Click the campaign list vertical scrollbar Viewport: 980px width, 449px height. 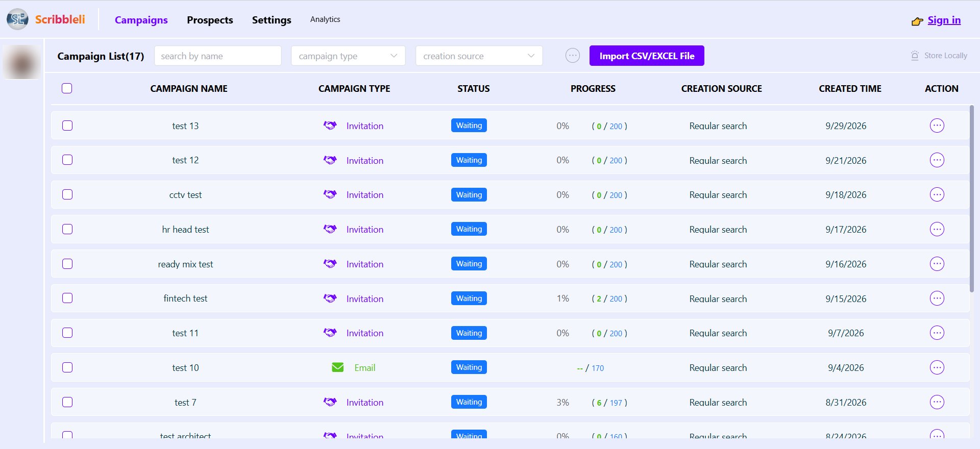(972, 199)
